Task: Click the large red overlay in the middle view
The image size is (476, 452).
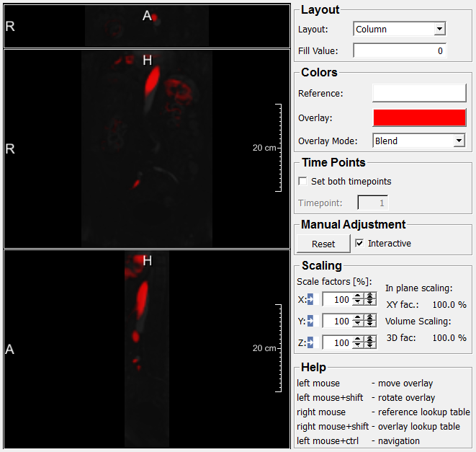Action: [x=152, y=82]
